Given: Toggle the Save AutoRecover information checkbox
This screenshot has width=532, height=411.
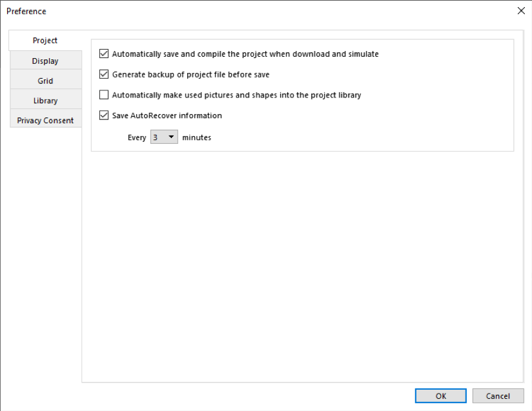Looking at the screenshot, I should 104,116.
